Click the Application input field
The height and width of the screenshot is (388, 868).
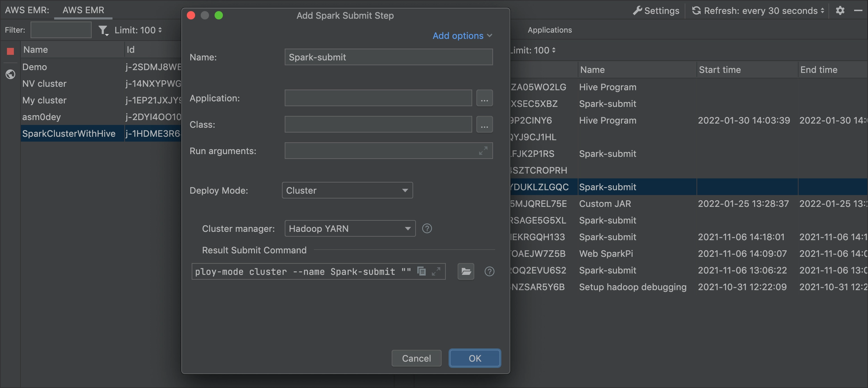378,98
